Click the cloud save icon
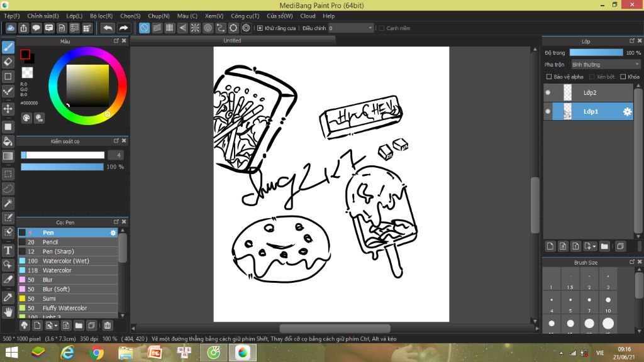Screen dimensions: 644x362 [11, 28]
